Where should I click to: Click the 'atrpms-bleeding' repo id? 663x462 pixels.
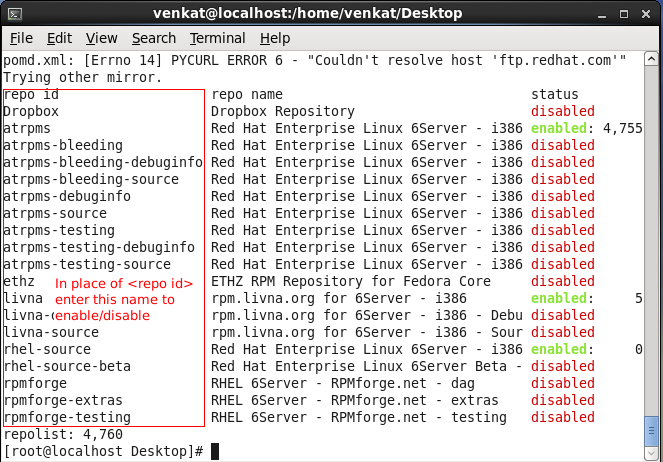pos(63,145)
